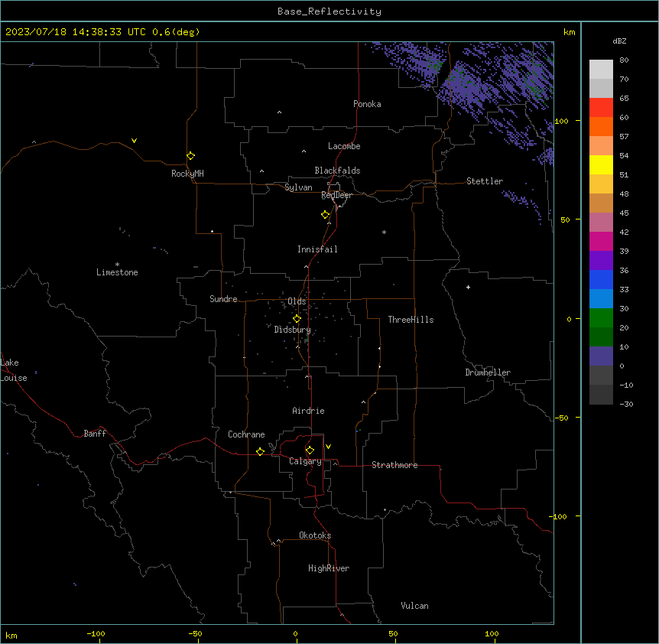Image resolution: width=659 pixels, height=644 pixels.
Task: Click the Banff town label
Action: [95, 434]
